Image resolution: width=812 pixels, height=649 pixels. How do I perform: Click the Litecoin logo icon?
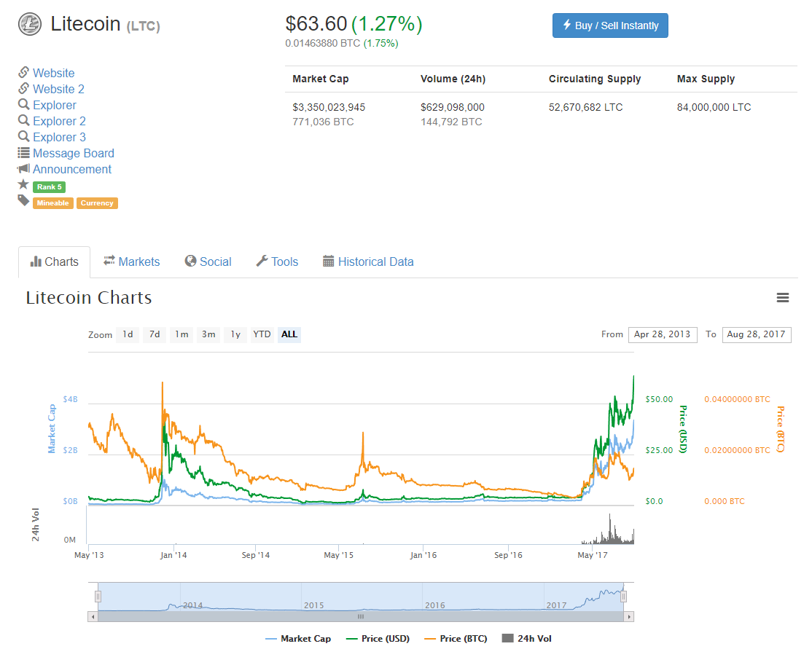tap(29, 24)
